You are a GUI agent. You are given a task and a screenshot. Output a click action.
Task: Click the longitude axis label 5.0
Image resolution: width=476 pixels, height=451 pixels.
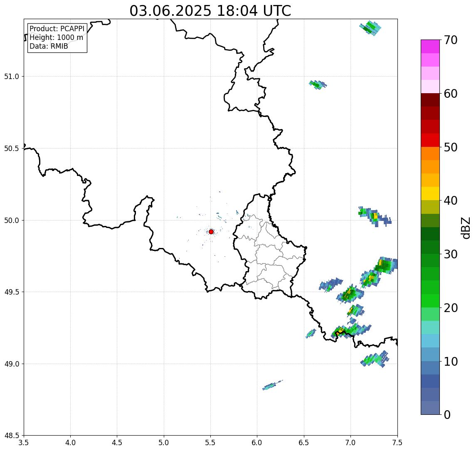click(x=164, y=443)
